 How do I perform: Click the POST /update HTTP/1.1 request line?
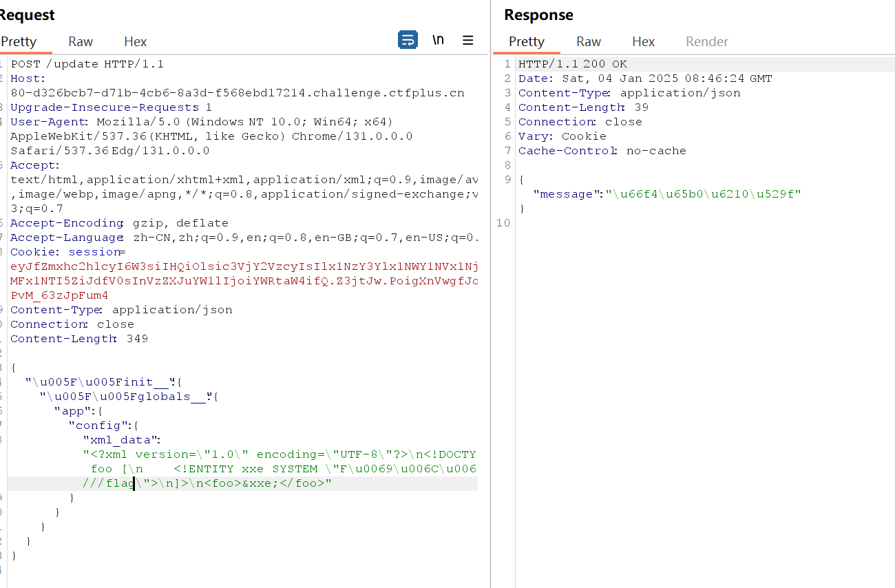click(87, 64)
